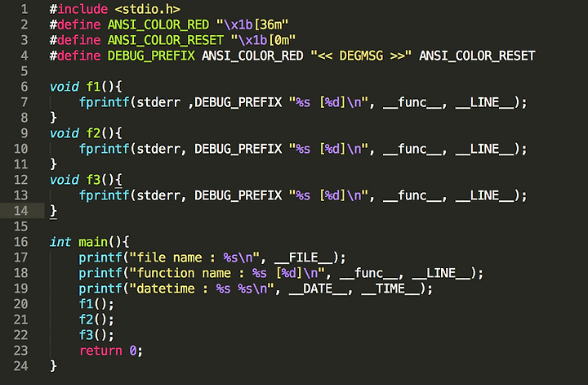Click stderr argument on line 7
The width and height of the screenshot is (588, 385).
pyautogui.click(x=158, y=102)
